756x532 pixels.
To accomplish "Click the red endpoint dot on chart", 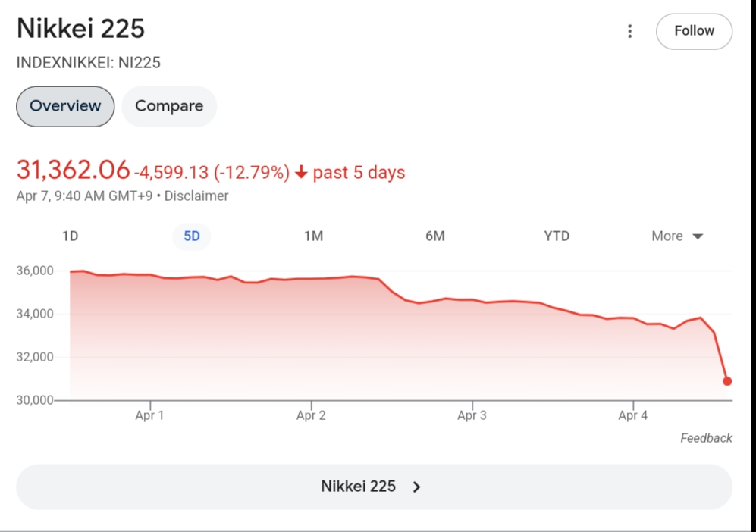I will coord(727,381).
